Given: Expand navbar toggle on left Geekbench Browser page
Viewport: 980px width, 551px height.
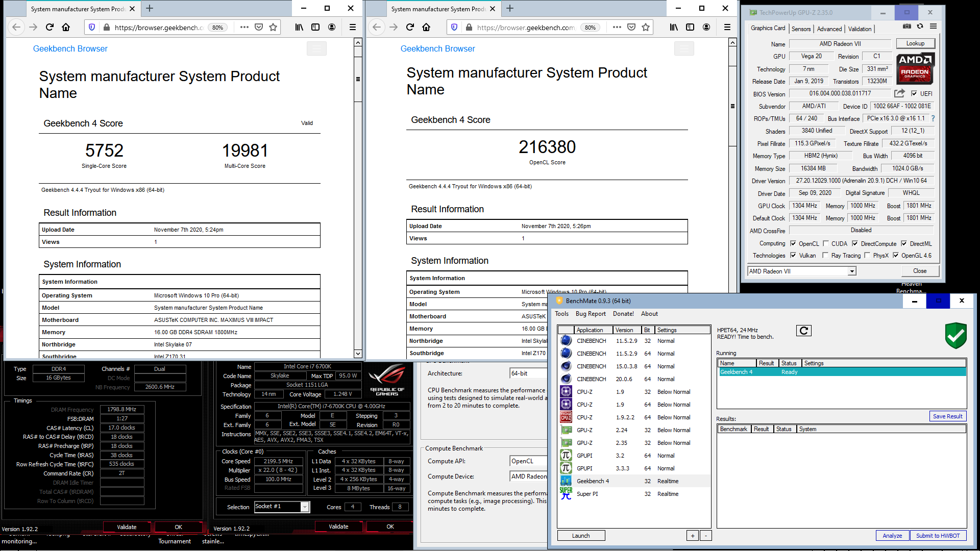Looking at the screenshot, I should (x=316, y=48).
